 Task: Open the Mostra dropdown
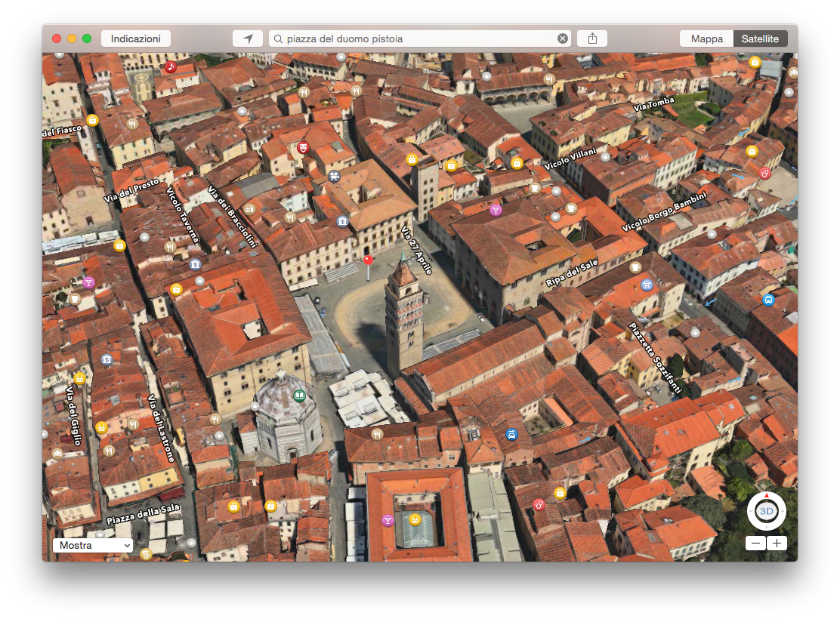tap(93, 545)
